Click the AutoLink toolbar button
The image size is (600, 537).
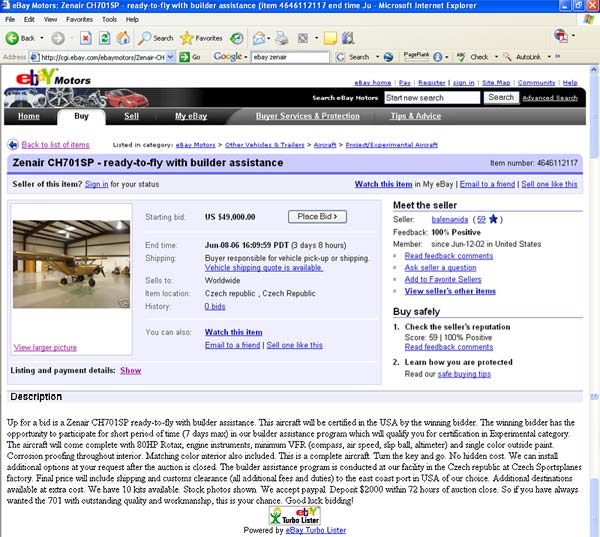[522, 57]
